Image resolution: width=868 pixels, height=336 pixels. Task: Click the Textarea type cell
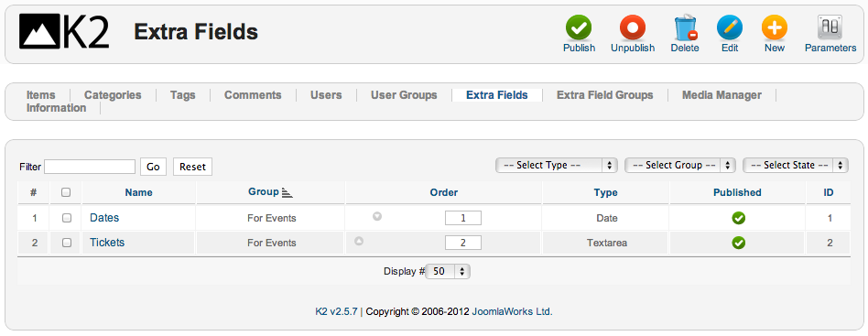click(607, 243)
